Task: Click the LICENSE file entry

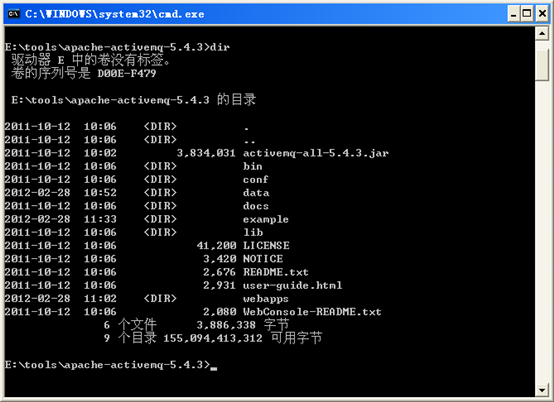Action: [x=266, y=246]
